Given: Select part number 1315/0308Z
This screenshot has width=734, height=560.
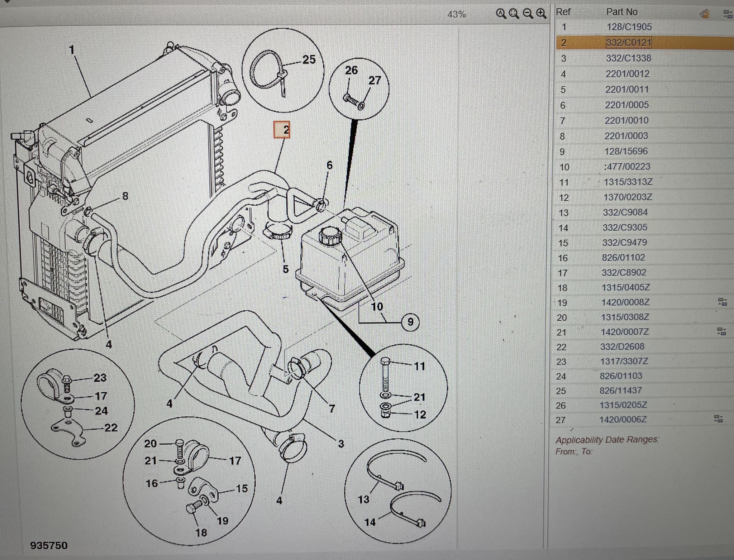Looking at the screenshot, I should tap(625, 317).
